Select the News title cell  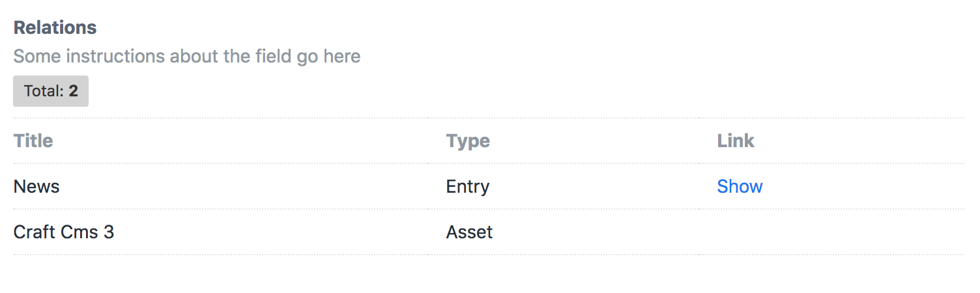pos(36,187)
